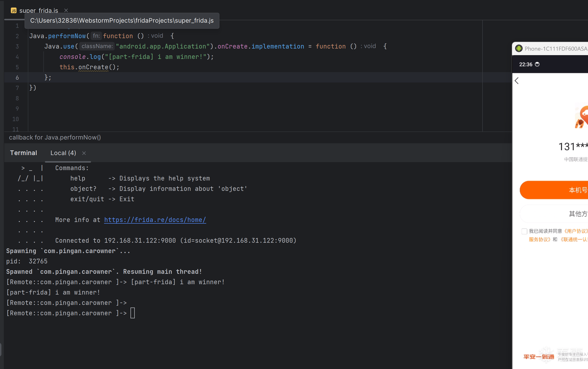
Task: Click the terminal prompt cursor on last line
Action: pyautogui.click(x=133, y=313)
